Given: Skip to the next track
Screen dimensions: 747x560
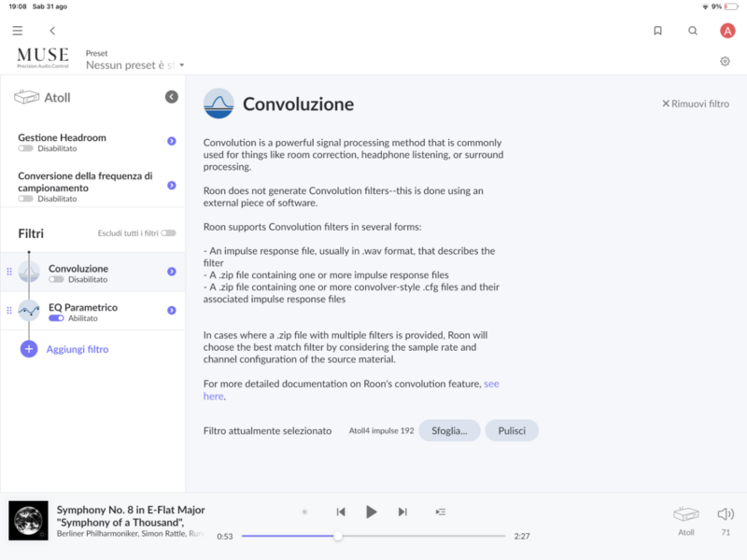Looking at the screenshot, I should click(x=402, y=511).
